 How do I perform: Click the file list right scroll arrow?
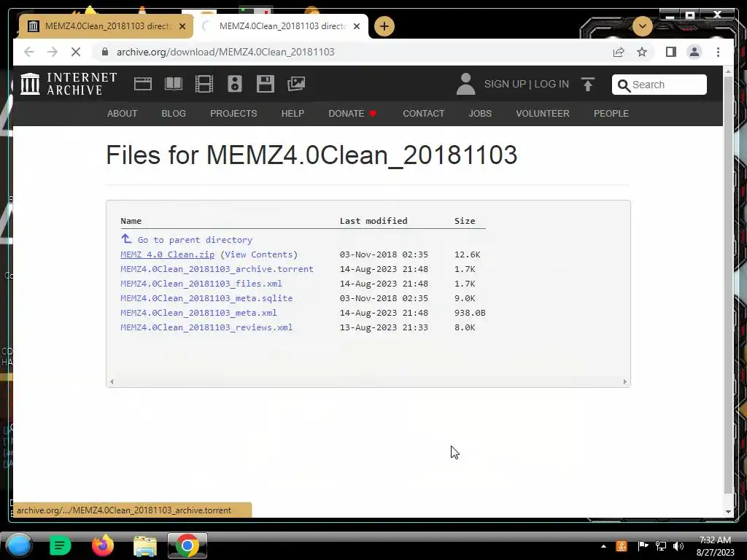click(x=625, y=381)
